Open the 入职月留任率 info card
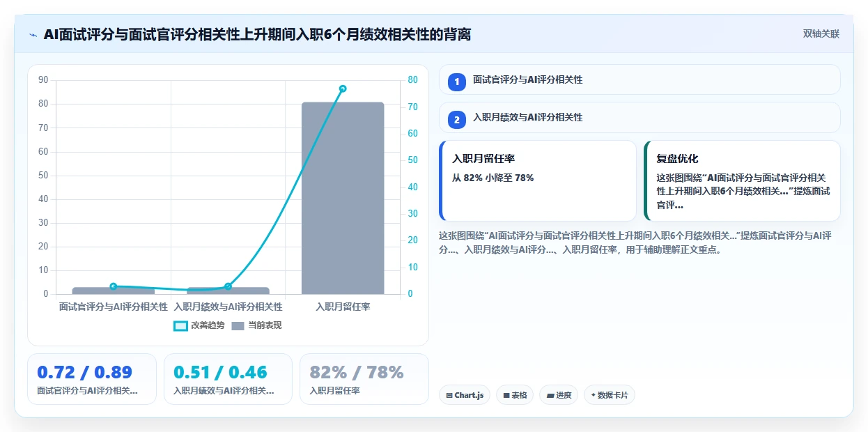The height and width of the screenshot is (432, 868). coord(538,181)
